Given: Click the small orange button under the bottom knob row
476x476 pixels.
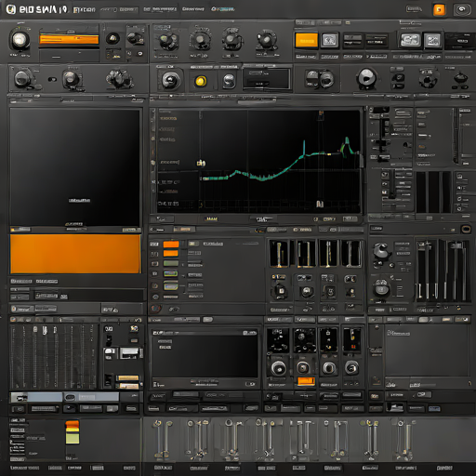Looking at the screenshot, I should [x=306, y=381].
